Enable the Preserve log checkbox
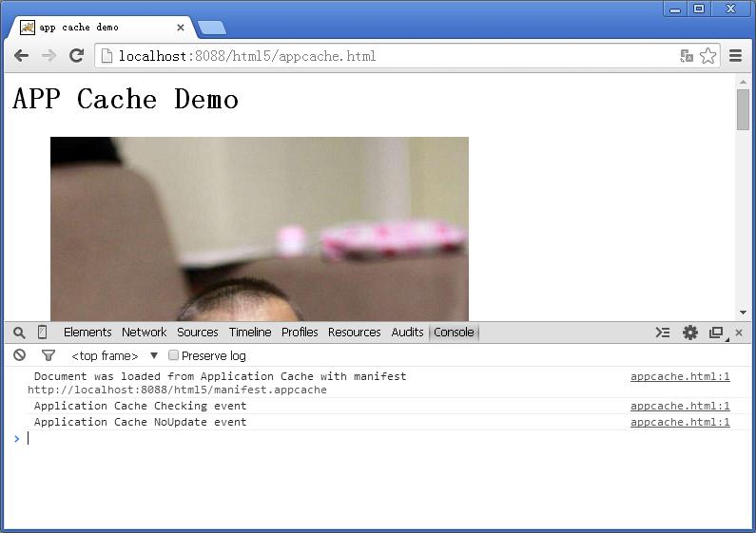The width and height of the screenshot is (756, 533). 174,355
